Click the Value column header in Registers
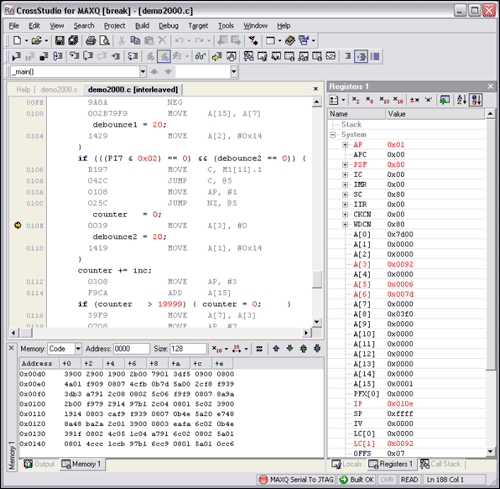Viewport: 500px width, 489px height. pos(435,114)
